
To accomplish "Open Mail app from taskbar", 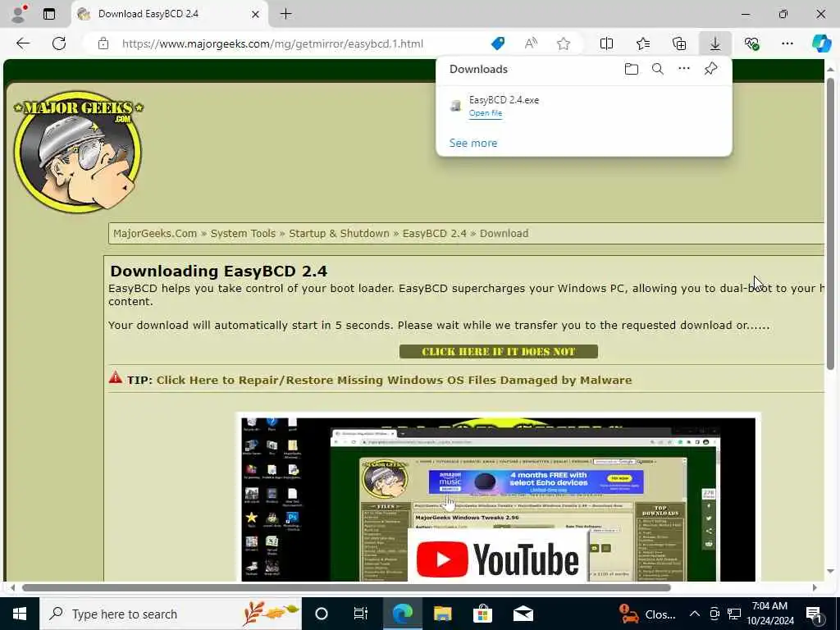I will 523,614.
